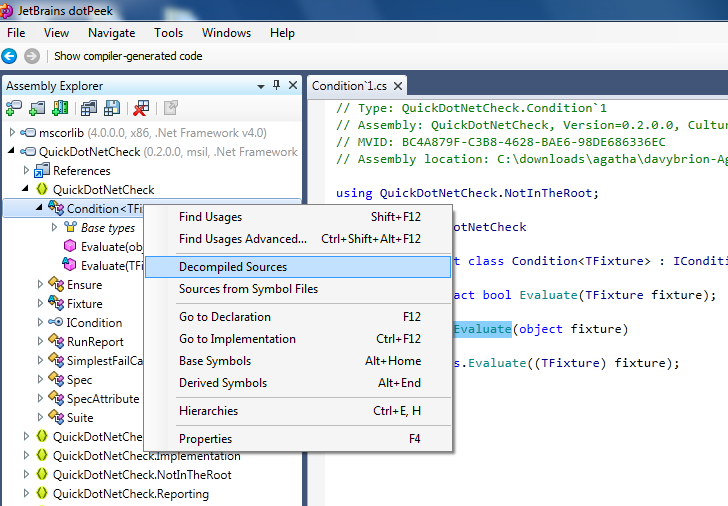Toggle Show compiler-generated code
728x506 pixels.
(128, 56)
